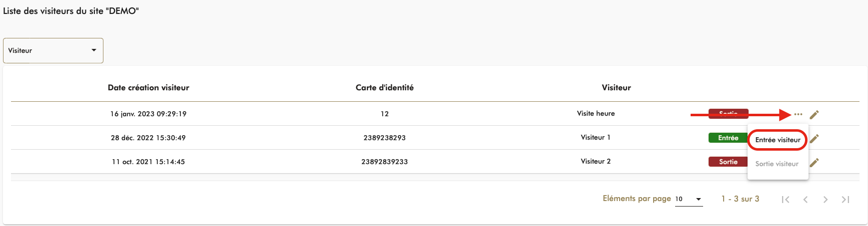Open the three-dots menu for Visite heure
The width and height of the screenshot is (868, 226).
(798, 114)
